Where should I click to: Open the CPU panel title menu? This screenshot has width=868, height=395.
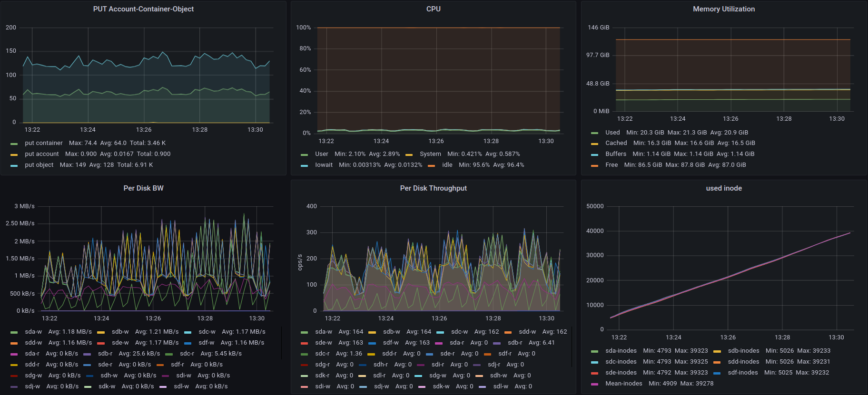pos(433,9)
